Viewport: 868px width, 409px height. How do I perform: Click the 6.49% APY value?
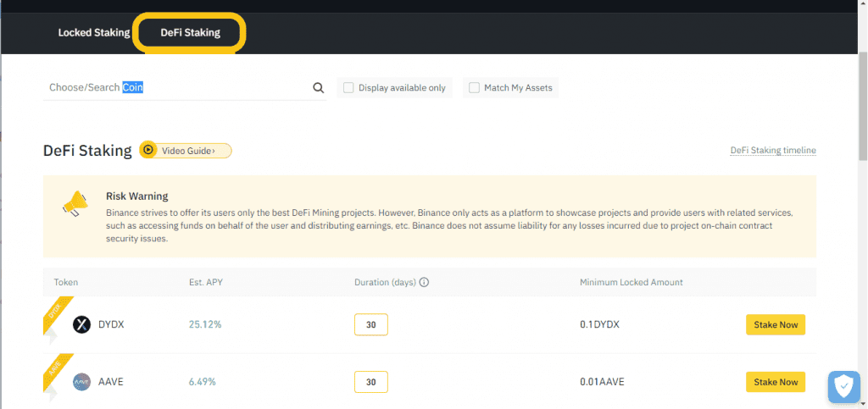click(x=202, y=382)
